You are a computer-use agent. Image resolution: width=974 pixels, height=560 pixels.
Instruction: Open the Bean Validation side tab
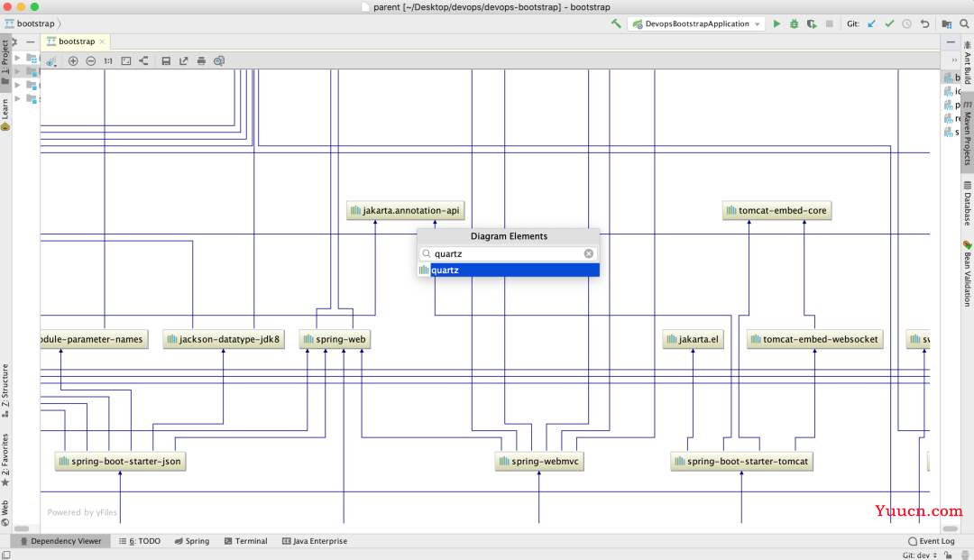coord(967,273)
